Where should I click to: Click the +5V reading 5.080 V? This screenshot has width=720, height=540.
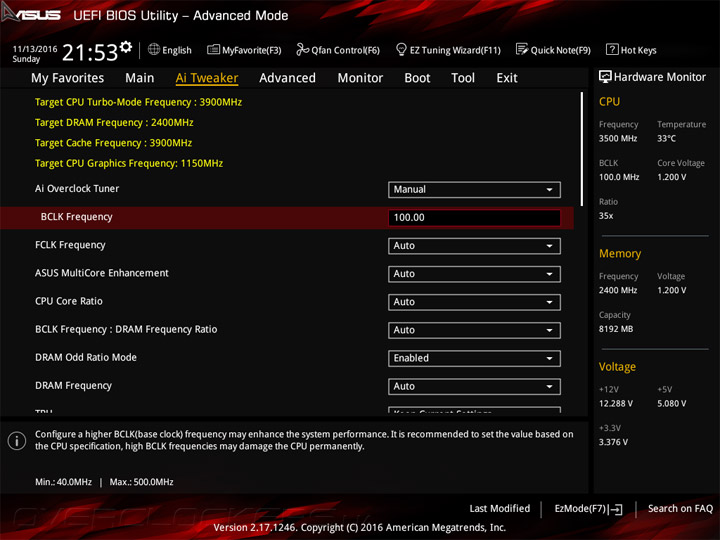(672, 403)
